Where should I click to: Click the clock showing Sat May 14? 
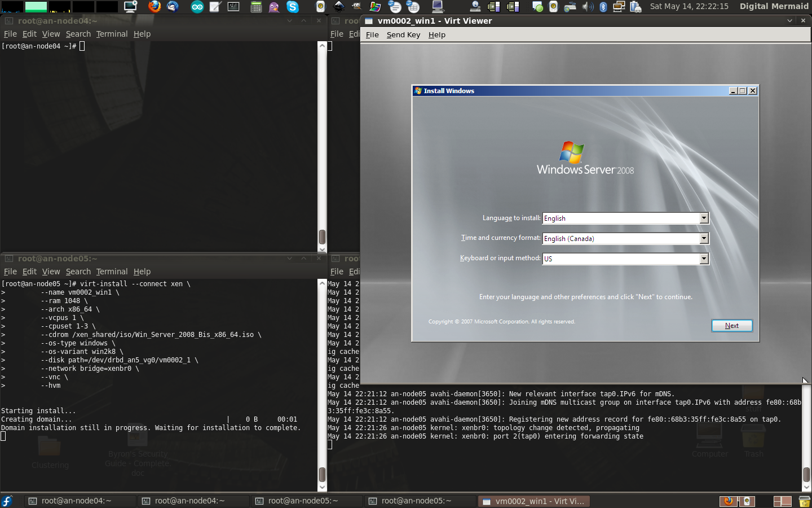689,6
